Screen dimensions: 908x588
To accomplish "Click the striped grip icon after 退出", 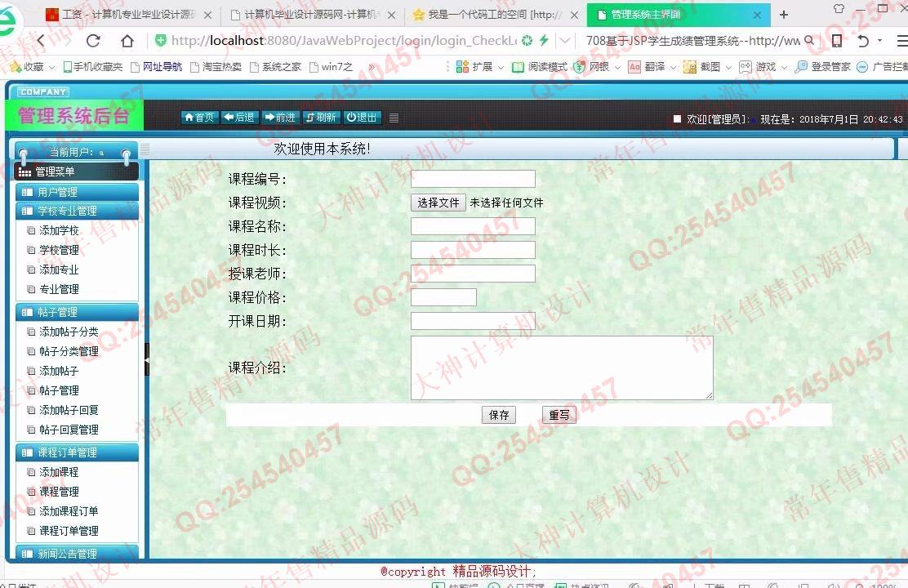I will [x=394, y=118].
